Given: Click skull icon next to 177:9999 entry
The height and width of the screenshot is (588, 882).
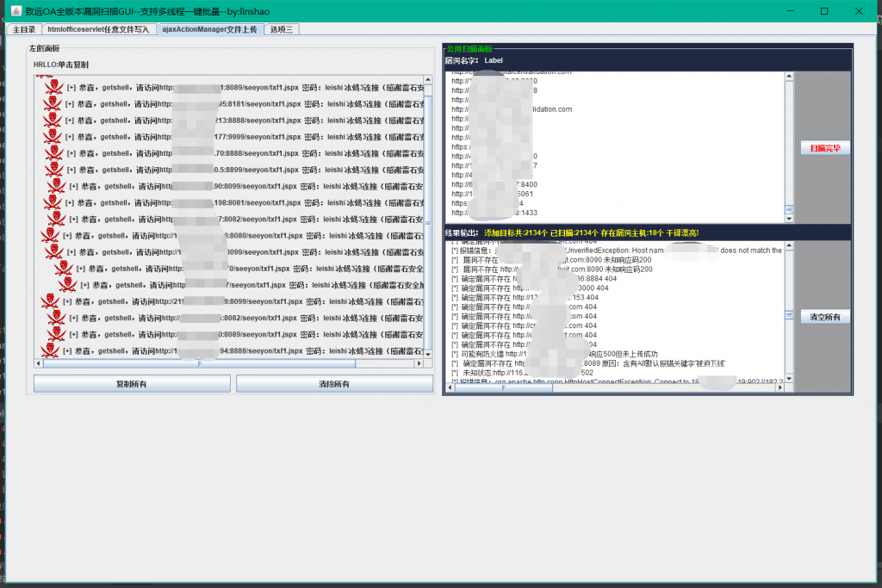Looking at the screenshot, I should pos(53,137).
